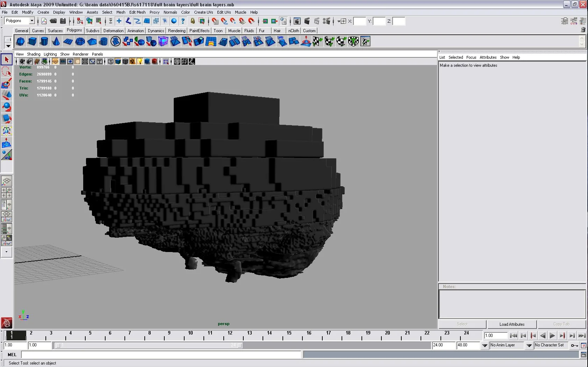This screenshot has width=588, height=367.
Task: Create a polygon pipe from shelf
Action: pyautogui.click(x=103, y=42)
